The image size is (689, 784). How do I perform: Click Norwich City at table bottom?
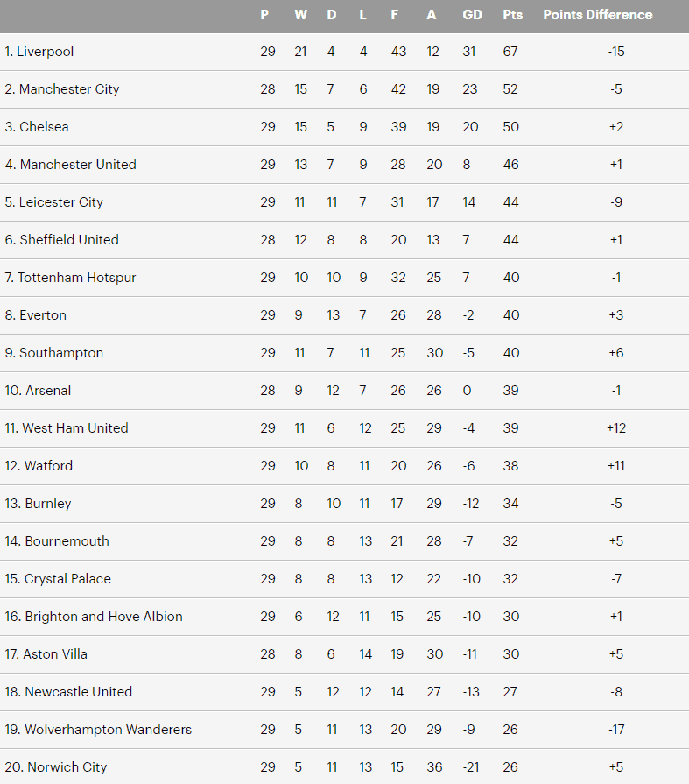tap(56, 767)
